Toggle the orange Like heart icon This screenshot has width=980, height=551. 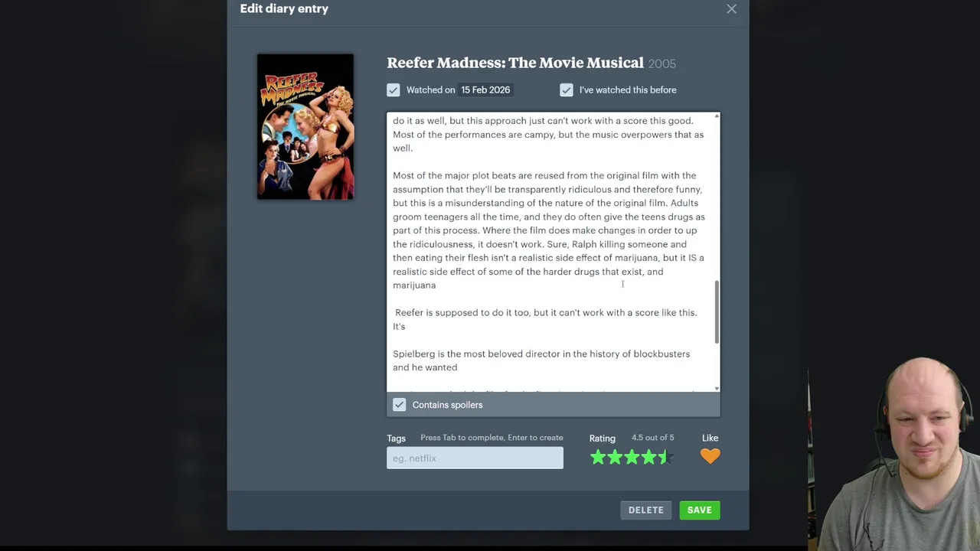coord(710,456)
